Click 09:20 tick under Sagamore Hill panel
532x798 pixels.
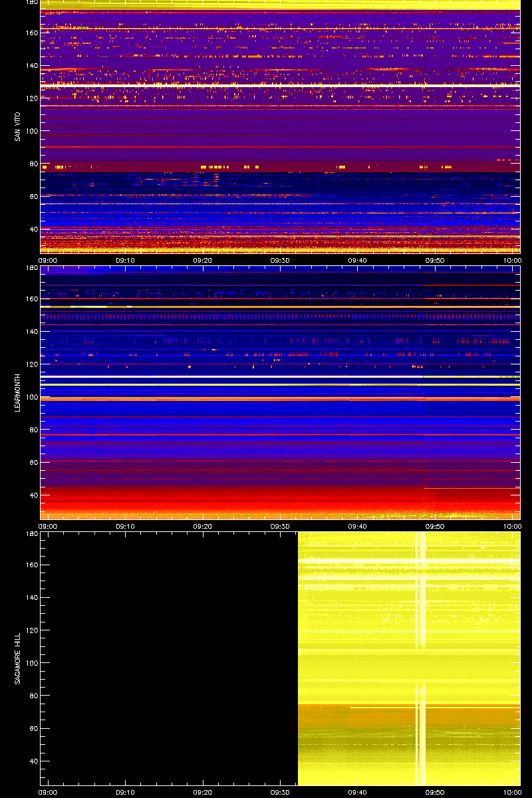(203, 793)
